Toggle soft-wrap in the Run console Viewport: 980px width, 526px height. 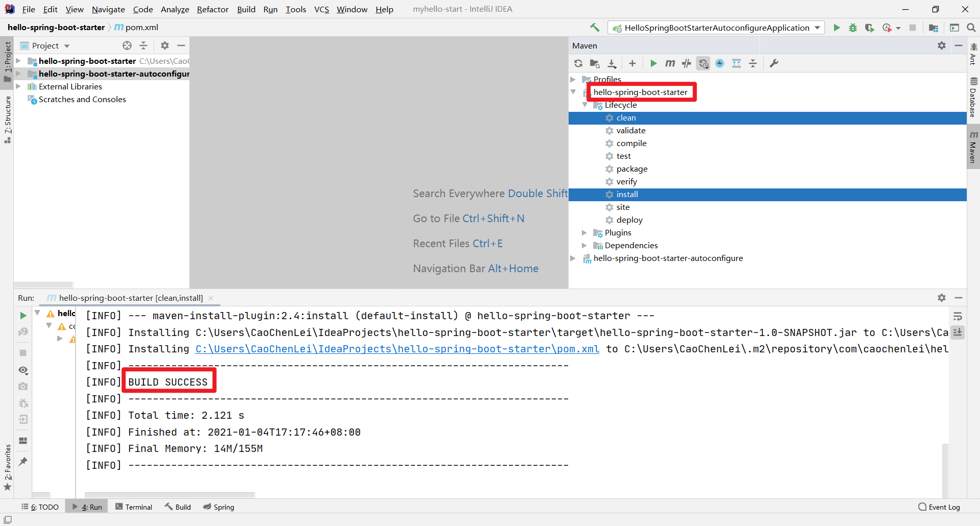point(958,317)
